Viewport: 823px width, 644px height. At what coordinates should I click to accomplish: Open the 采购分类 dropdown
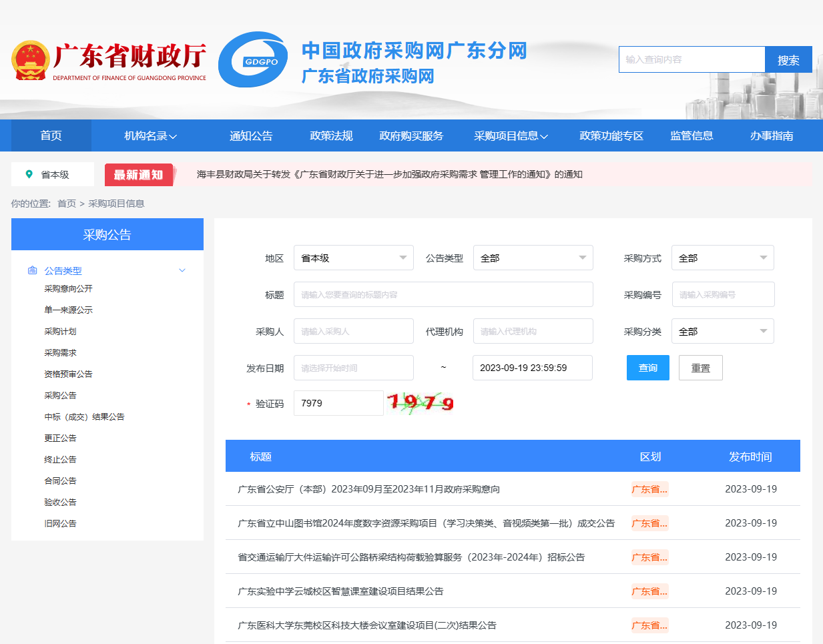pos(722,331)
